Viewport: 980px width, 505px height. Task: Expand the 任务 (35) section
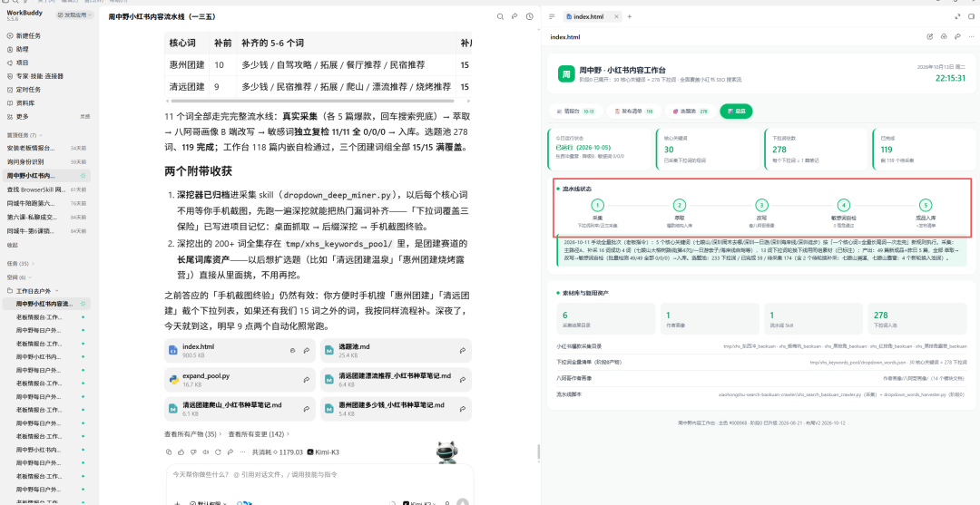tap(21, 264)
